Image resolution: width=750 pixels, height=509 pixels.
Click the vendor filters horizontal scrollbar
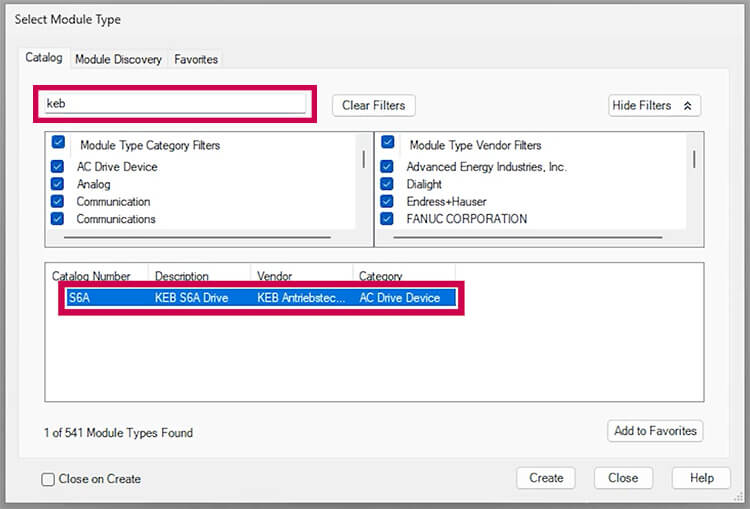528,237
